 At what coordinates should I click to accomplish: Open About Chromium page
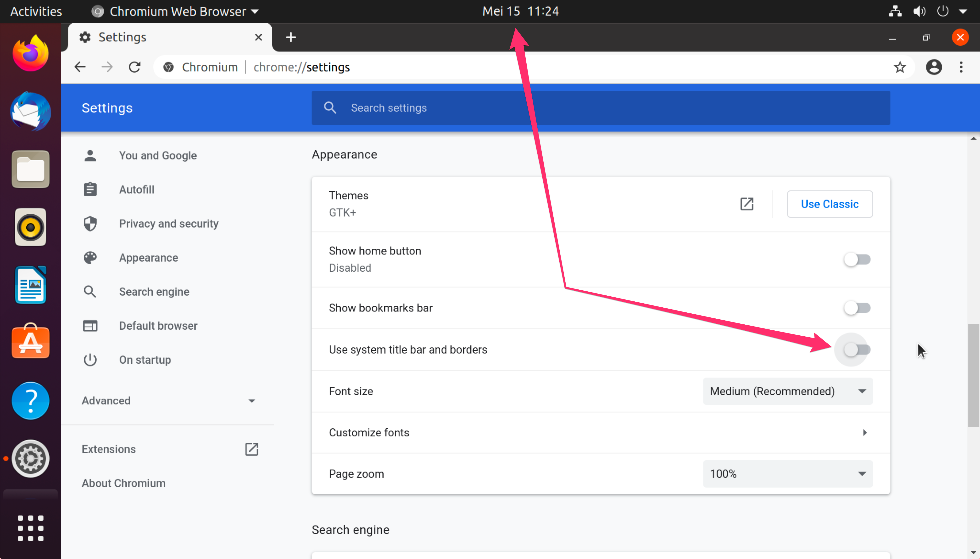123,483
